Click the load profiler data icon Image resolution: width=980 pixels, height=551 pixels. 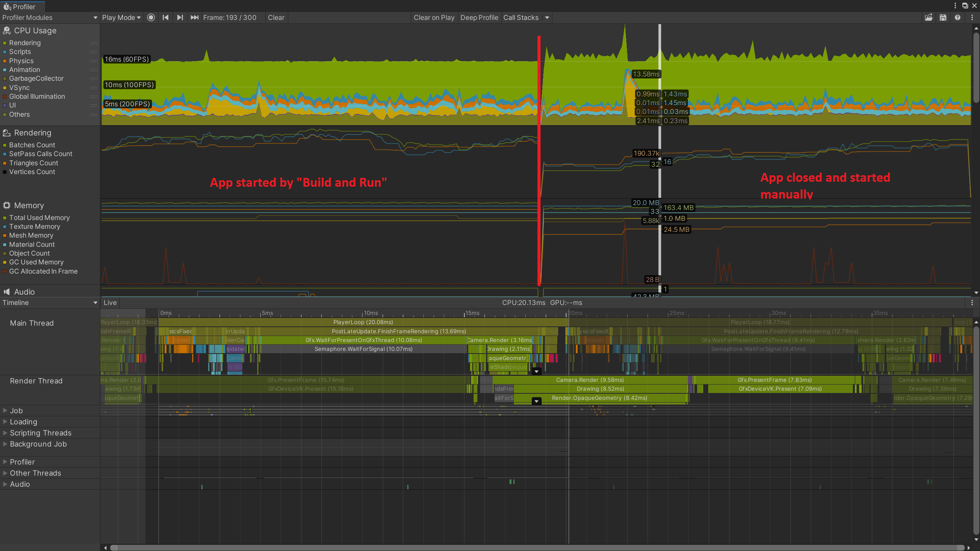pyautogui.click(x=928, y=18)
